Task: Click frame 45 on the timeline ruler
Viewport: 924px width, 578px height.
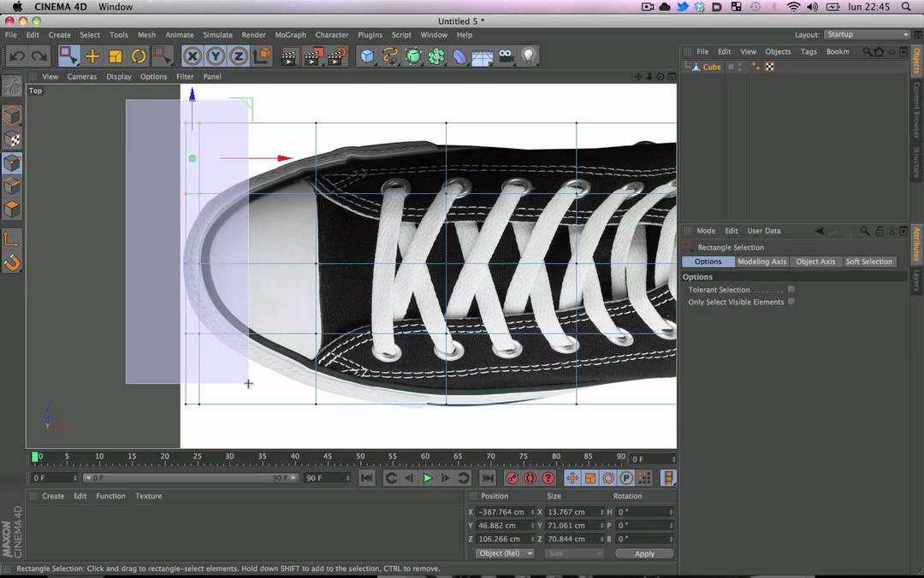Action: coord(328,457)
